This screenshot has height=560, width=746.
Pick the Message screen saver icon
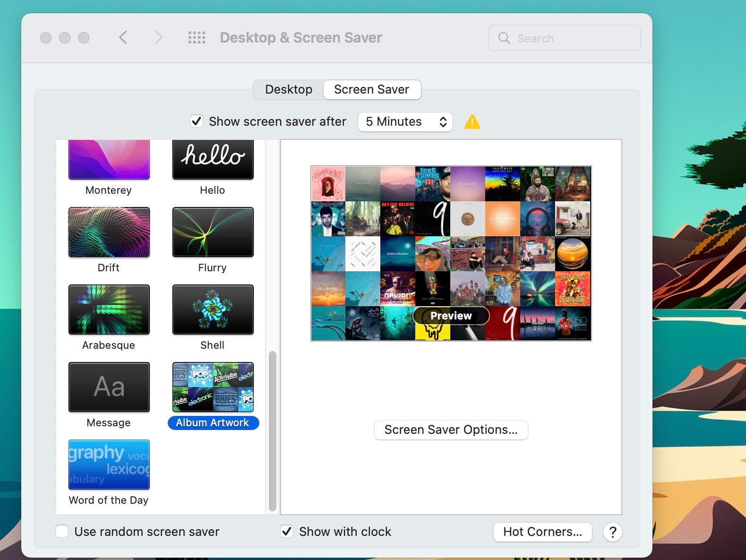[109, 387]
